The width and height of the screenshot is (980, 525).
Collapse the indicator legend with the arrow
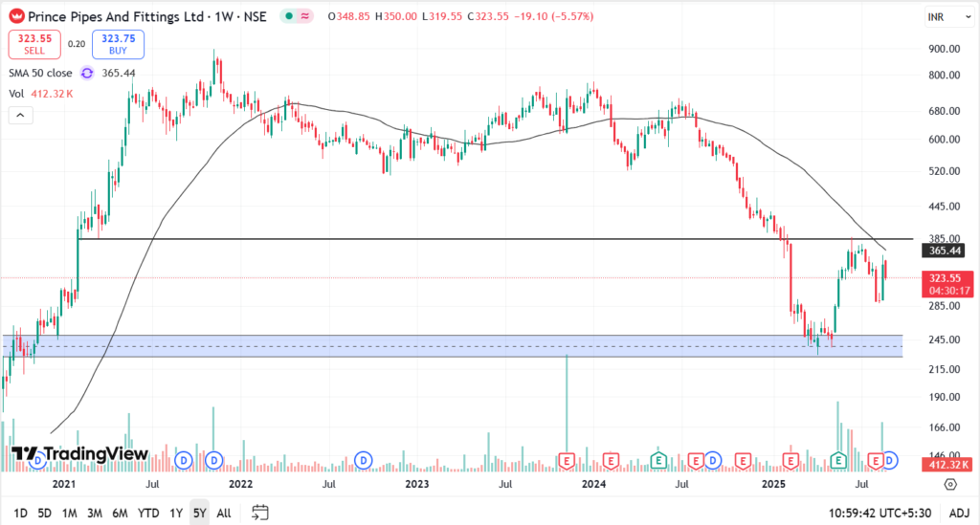[x=21, y=116]
